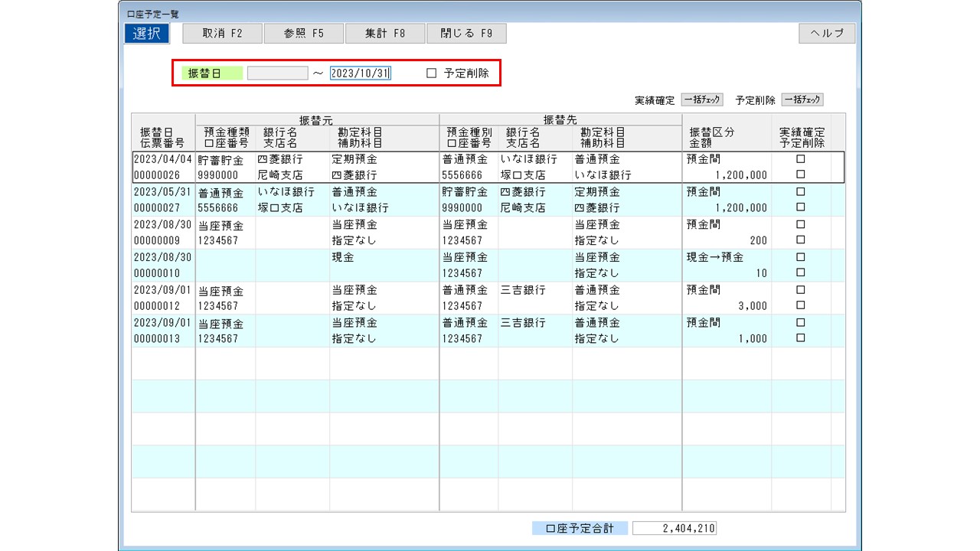
Task: Check 予定削除 for slip 00000013
Action: tap(801, 337)
